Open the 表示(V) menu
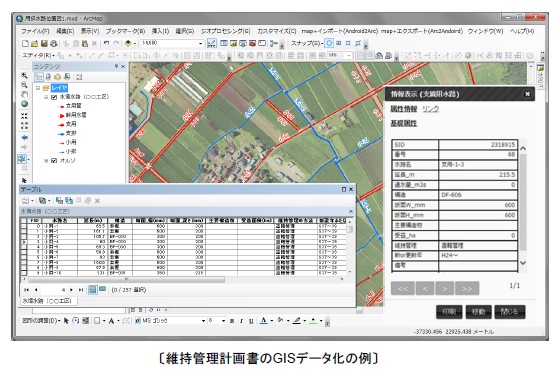The image size is (559, 370). coord(90,31)
